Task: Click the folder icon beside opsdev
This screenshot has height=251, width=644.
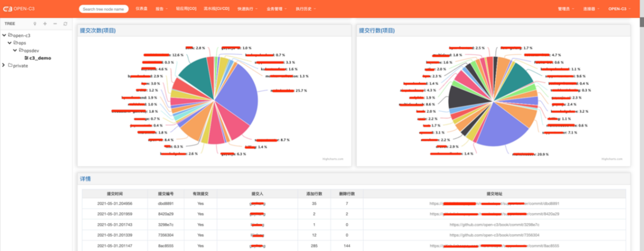Action: [x=21, y=50]
